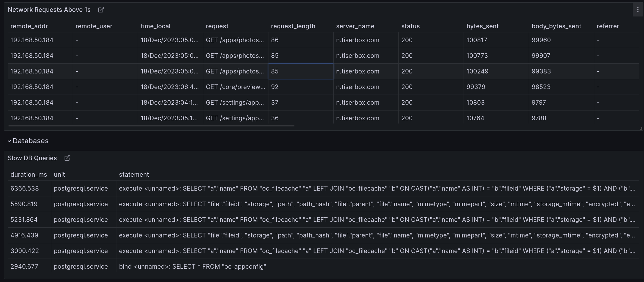The width and height of the screenshot is (644, 282).
Task: Sort table by duration_ms column
Action: 29,174
